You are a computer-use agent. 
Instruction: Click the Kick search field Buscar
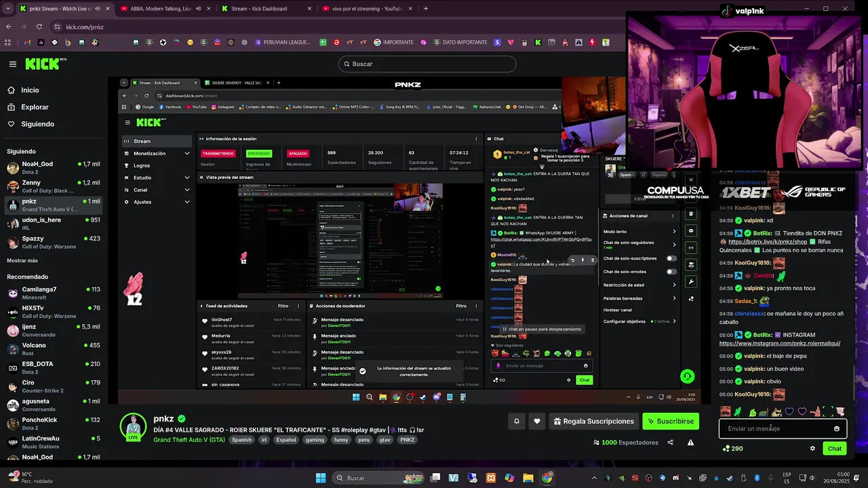[x=427, y=64]
